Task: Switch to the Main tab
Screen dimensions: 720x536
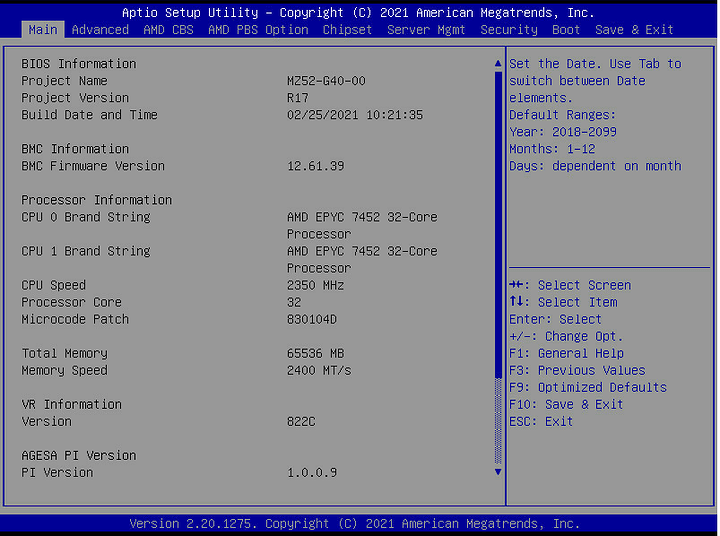Action: click(x=43, y=30)
